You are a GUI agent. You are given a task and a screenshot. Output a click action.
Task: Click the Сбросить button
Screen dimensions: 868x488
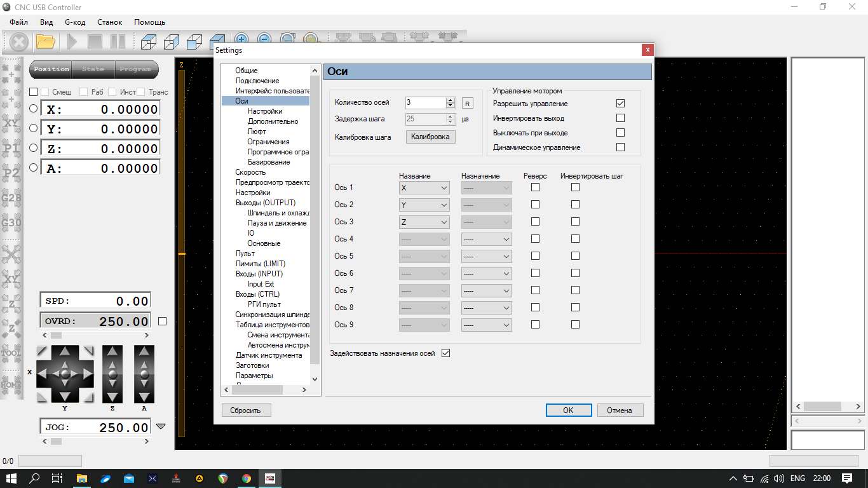(x=246, y=410)
